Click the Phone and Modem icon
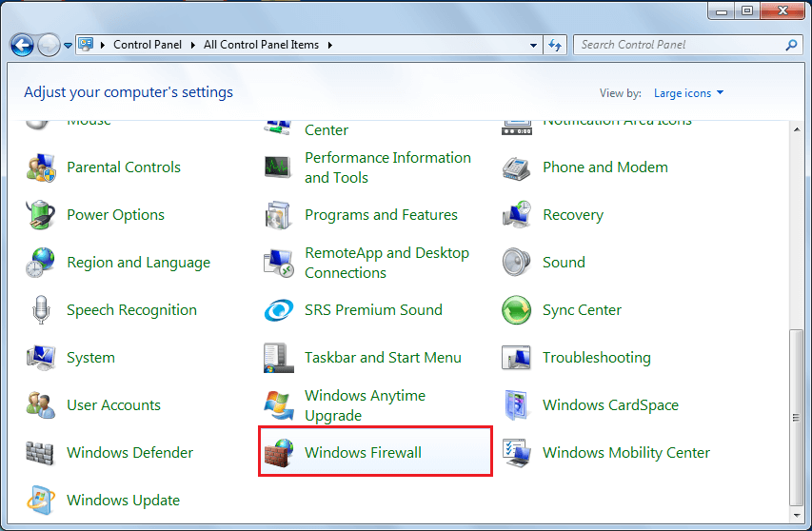Screen dimensions: 812x531 516,167
